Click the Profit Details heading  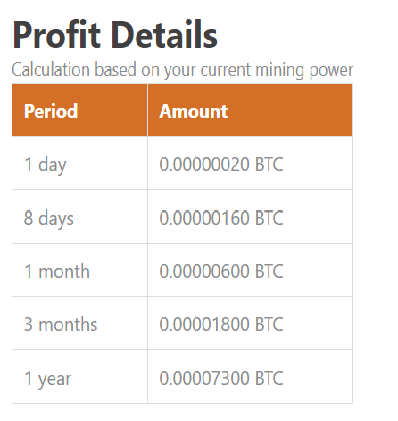click(x=115, y=35)
